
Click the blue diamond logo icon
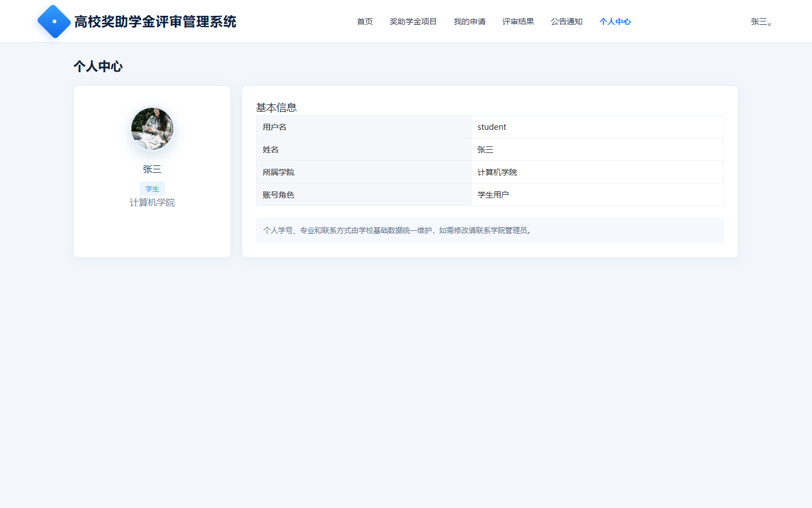(54, 21)
